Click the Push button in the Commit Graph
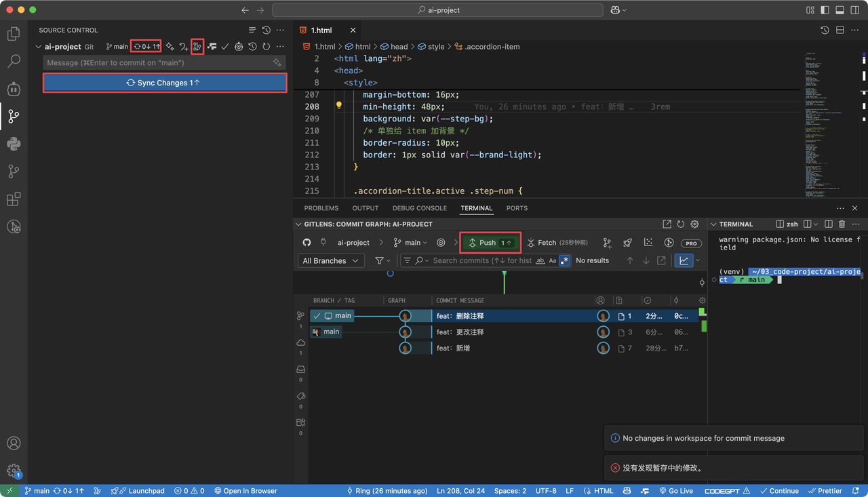868x497 pixels. pos(490,243)
